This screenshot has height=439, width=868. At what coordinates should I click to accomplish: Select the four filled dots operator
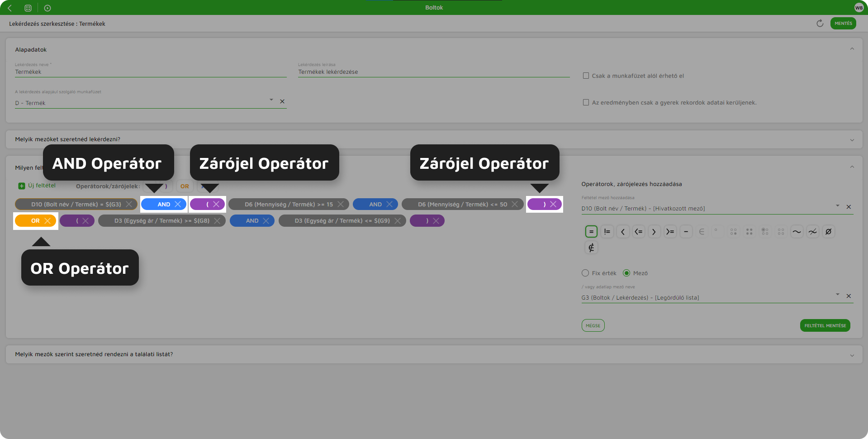[x=749, y=232]
